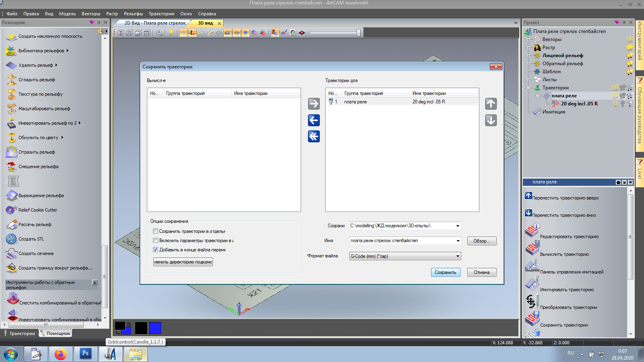Click Имитировать траекторию icon
This screenshot has width=644, height=362.
[x=532, y=284]
